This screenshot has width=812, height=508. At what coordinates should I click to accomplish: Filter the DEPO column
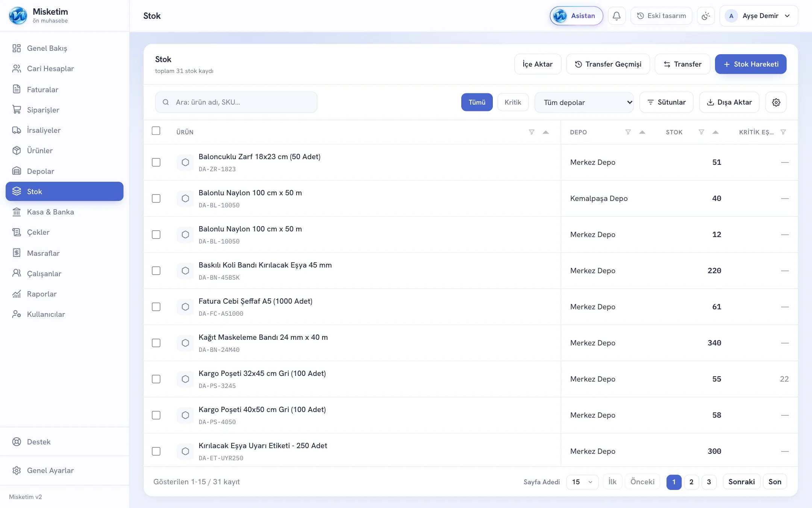628,132
